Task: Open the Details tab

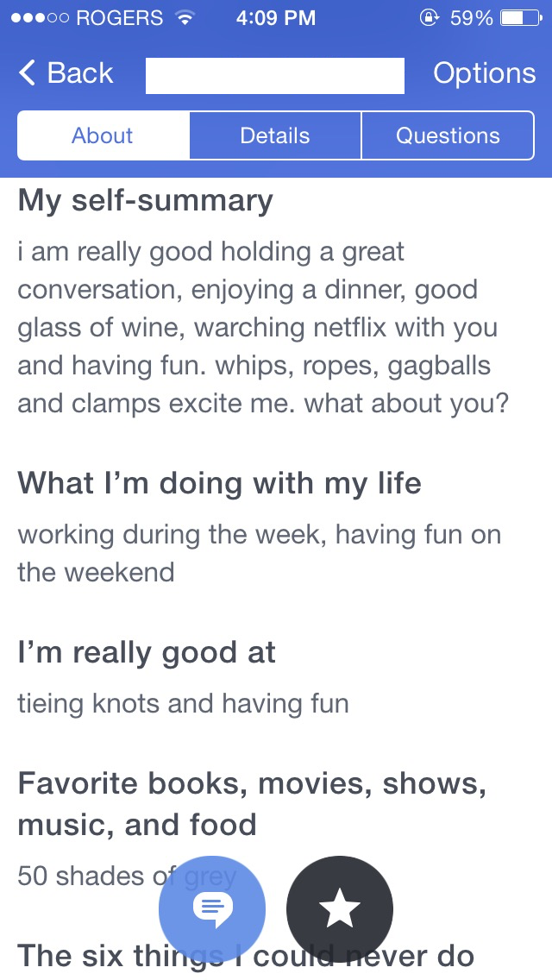Action: [x=275, y=135]
